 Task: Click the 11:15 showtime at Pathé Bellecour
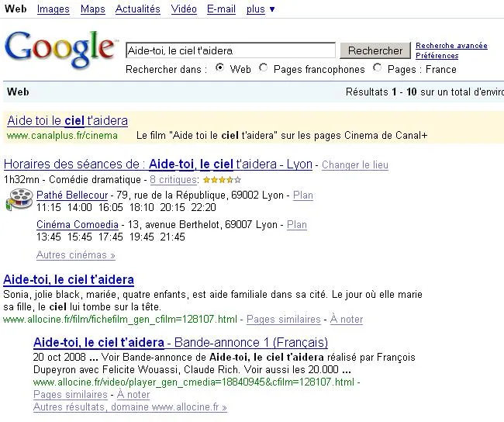(x=49, y=207)
